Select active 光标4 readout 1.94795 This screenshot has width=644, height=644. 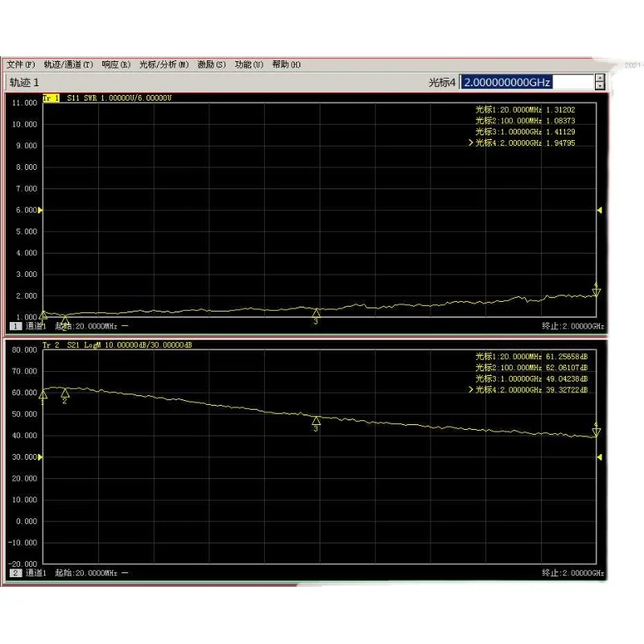(522, 143)
